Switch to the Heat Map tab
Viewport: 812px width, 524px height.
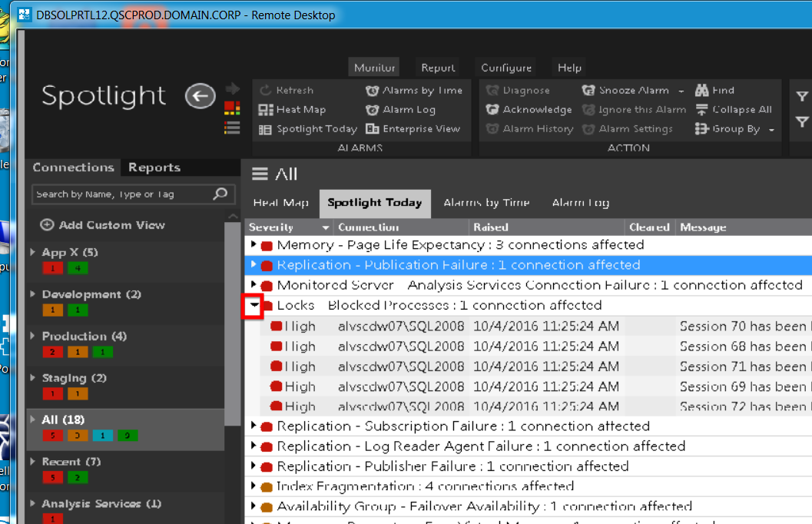281,203
